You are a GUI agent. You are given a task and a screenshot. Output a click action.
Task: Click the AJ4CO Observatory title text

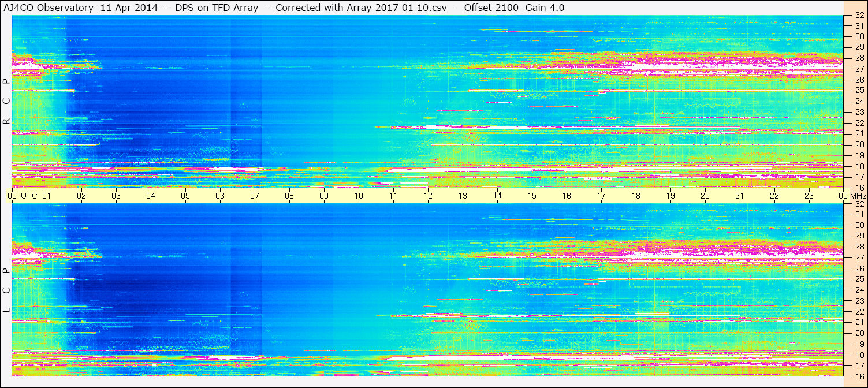pos(49,8)
